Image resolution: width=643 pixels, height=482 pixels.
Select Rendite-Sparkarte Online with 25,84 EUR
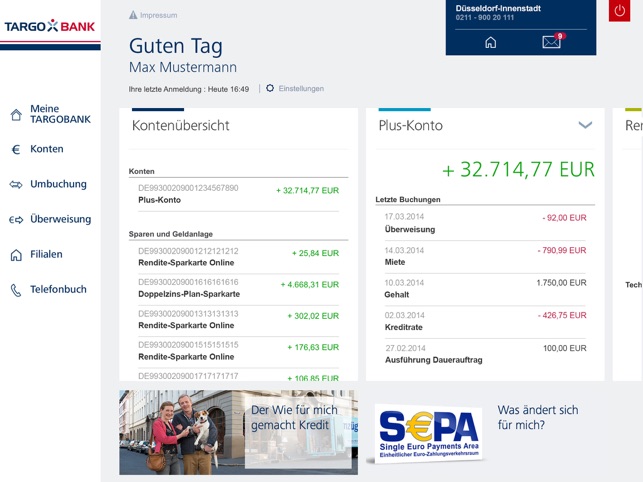(238, 257)
